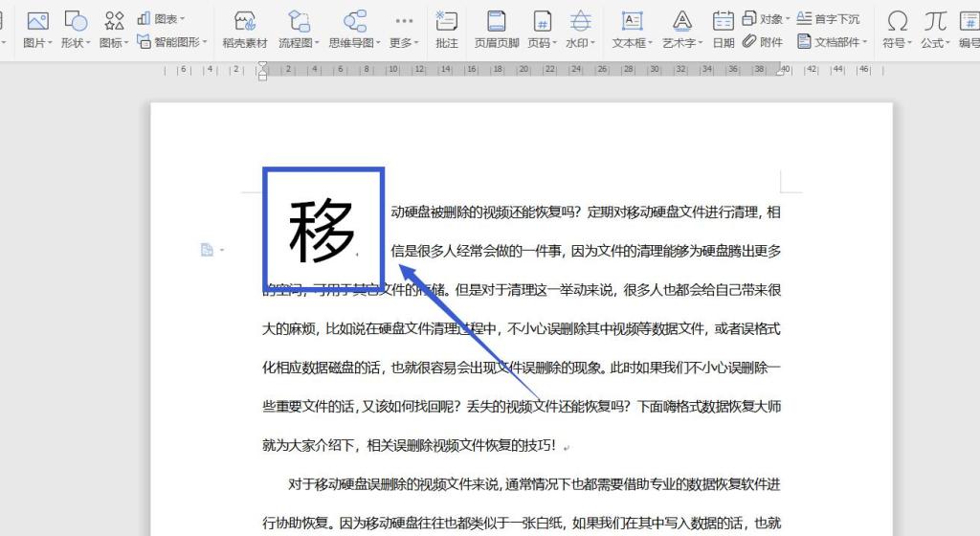980x536 pixels.
Task: Click in the line starting 就为大家介绍下
Action: click(x=409, y=445)
